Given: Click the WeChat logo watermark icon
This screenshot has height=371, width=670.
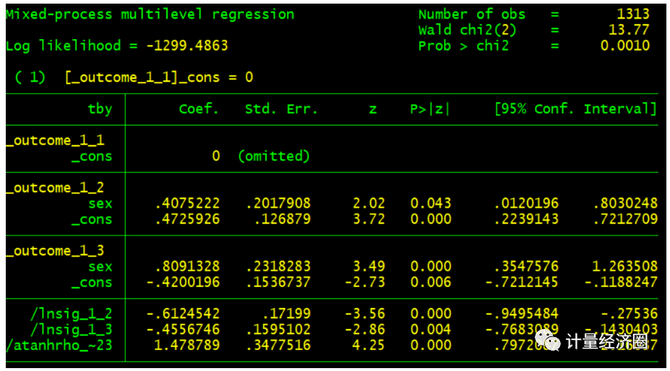Looking at the screenshot, I should click(x=548, y=340).
